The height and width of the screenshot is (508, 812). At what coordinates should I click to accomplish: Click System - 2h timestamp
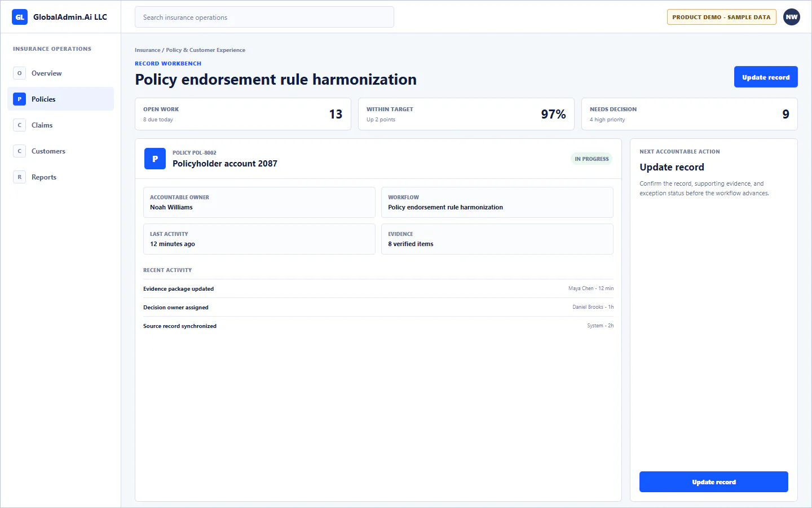coord(601,326)
